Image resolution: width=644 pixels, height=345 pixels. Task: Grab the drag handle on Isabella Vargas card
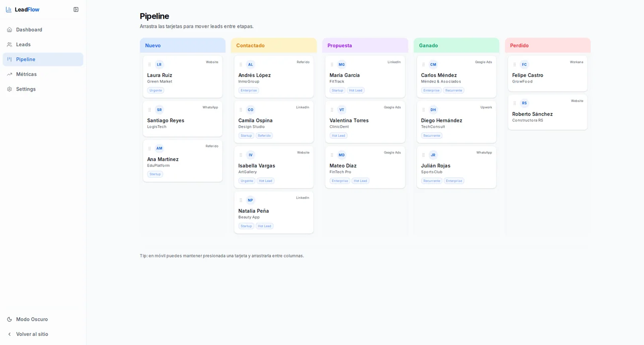point(240,155)
